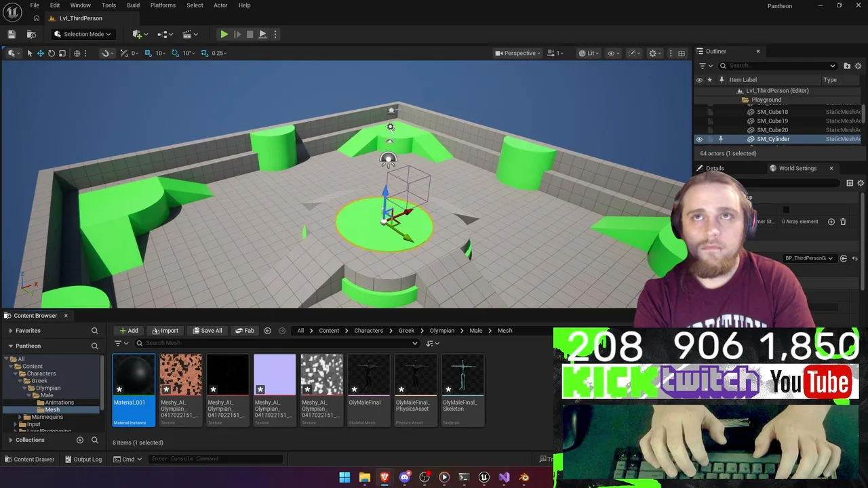
Task: Expand the Collections section
Action: click(10, 440)
